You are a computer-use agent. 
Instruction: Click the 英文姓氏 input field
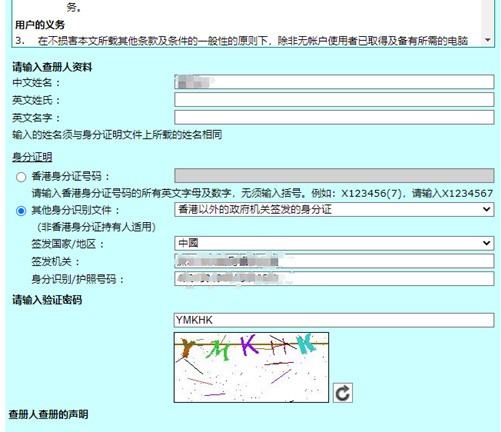(334, 100)
